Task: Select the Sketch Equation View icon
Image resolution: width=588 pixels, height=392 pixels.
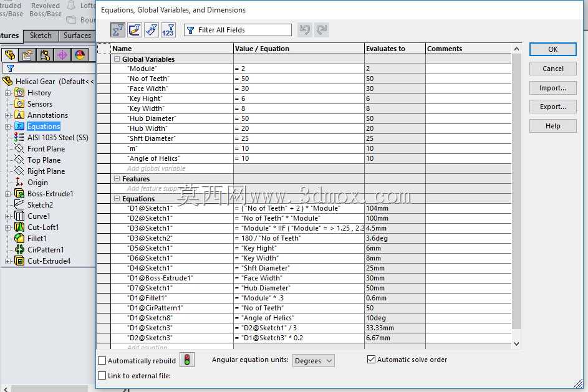Action: [x=135, y=30]
